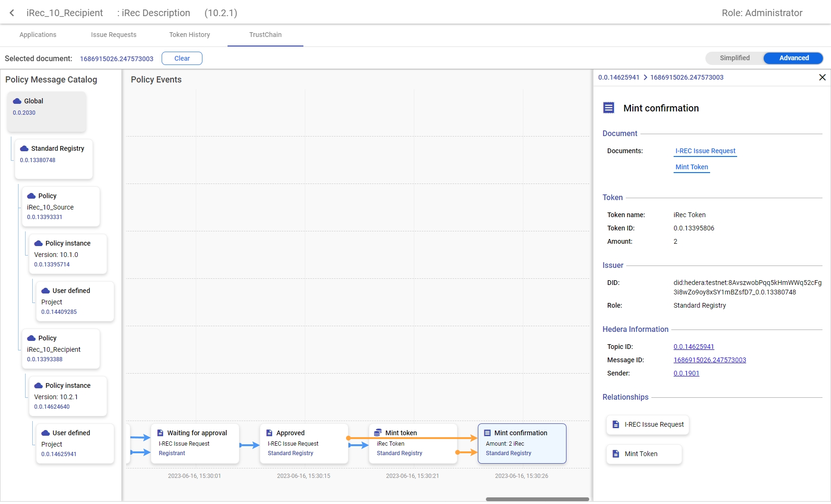This screenshot has height=504, width=831.
Task: Click the Mint token coins icon
Action: point(378,432)
